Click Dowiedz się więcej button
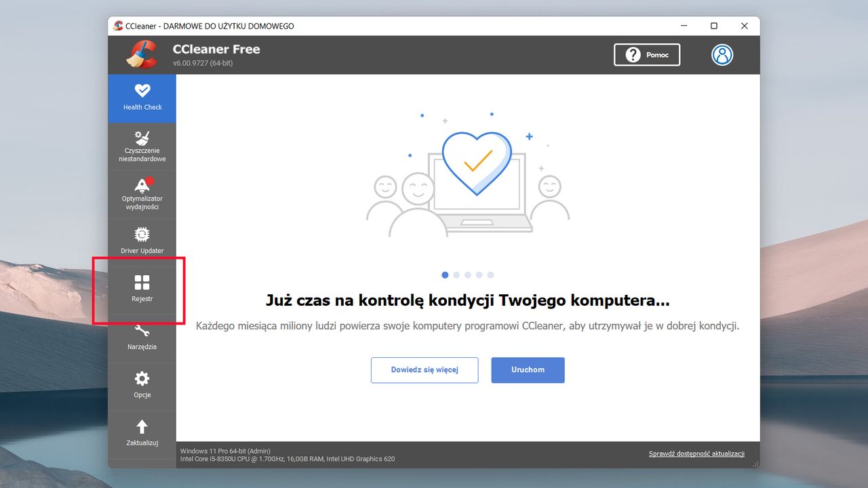This screenshot has height=488, width=868. [425, 370]
